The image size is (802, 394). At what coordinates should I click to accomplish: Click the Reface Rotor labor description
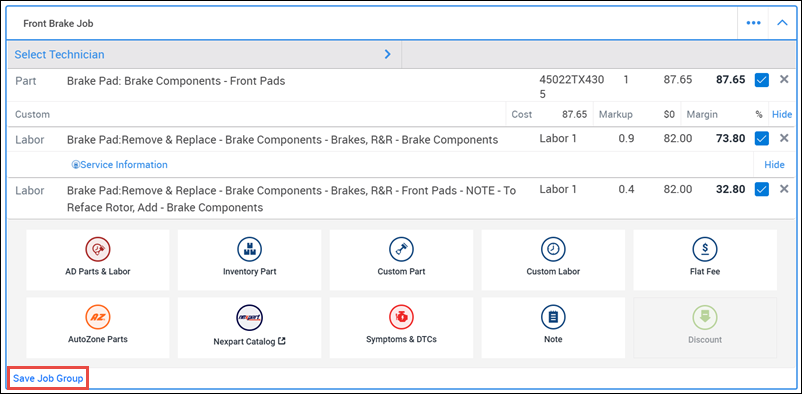pos(292,199)
